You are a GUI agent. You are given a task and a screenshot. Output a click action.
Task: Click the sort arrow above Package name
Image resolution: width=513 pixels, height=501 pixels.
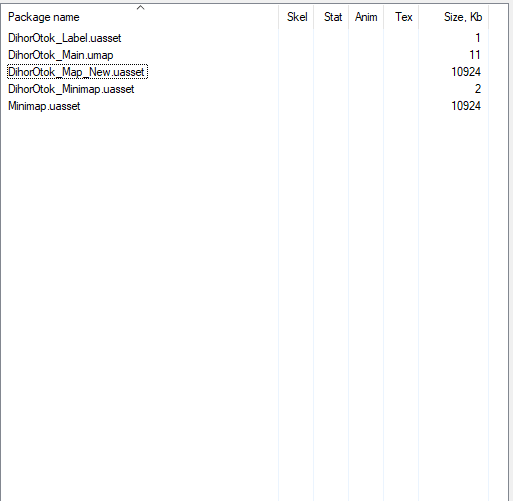click(141, 8)
